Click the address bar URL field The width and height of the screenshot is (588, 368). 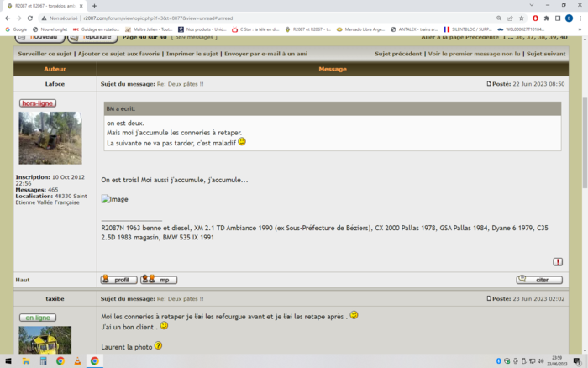[x=262, y=18]
